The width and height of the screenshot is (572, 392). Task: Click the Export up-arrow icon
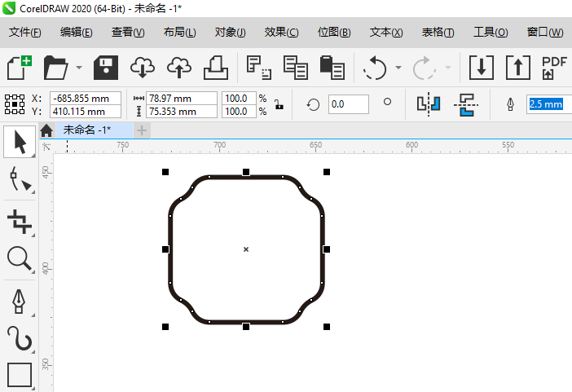[x=518, y=68]
